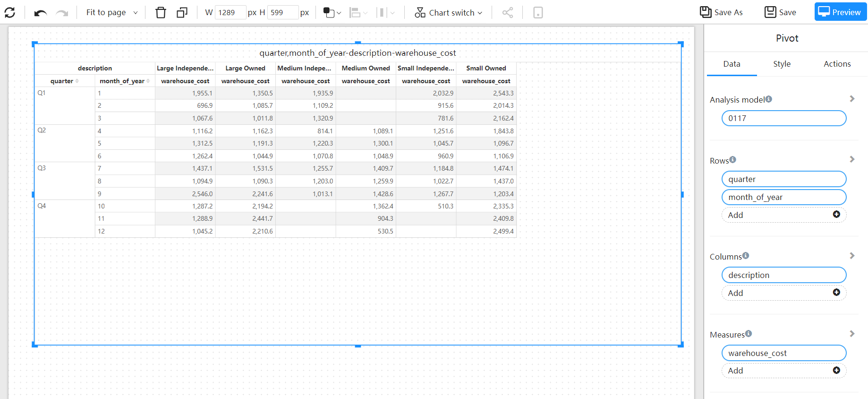
Task: Add a new field under Rows
Action: 784,215
